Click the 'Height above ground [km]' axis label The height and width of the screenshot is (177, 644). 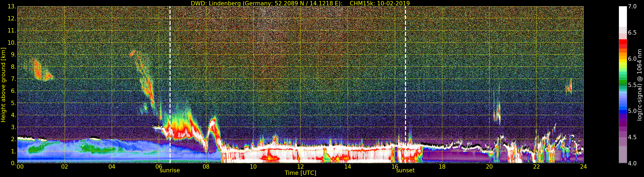pos(3,85)
